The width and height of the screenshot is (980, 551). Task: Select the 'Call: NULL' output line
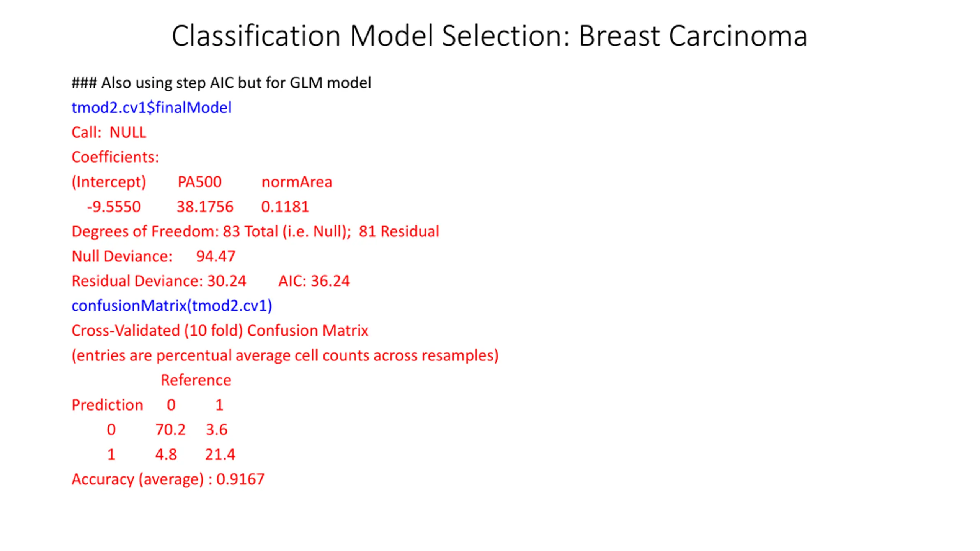(x=109, y=132)
